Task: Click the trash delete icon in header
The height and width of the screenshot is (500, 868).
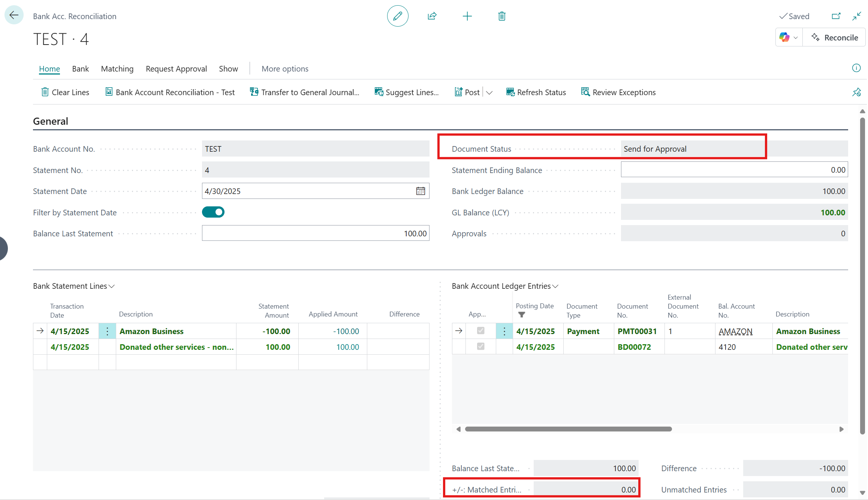Action: 502,16
